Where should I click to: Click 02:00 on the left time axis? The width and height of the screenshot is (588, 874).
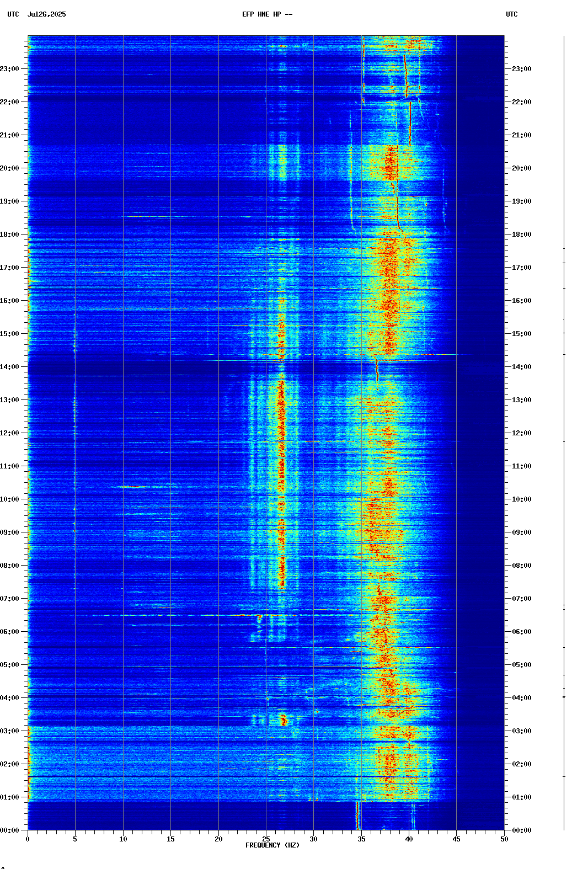point(9,764)
